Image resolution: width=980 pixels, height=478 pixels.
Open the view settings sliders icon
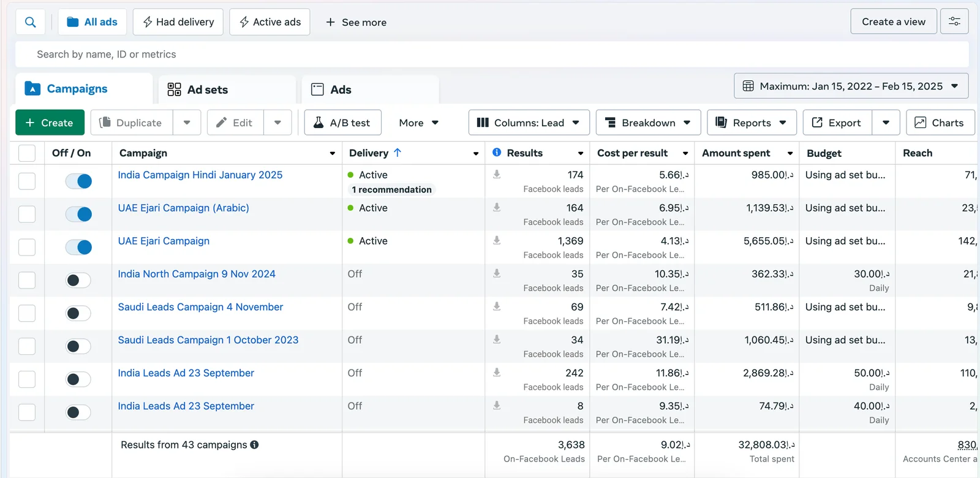point(954,21)
